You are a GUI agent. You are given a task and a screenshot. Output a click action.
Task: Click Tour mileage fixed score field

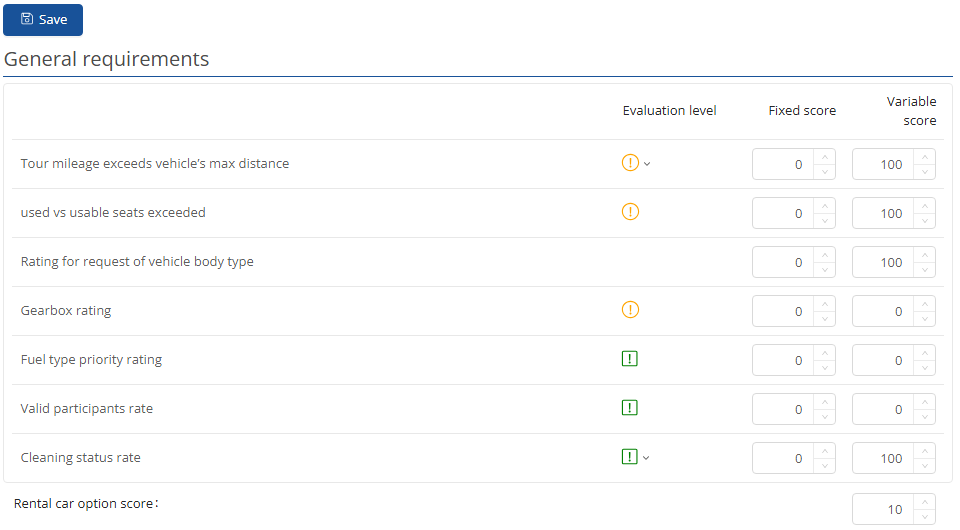tap(783, 164)
